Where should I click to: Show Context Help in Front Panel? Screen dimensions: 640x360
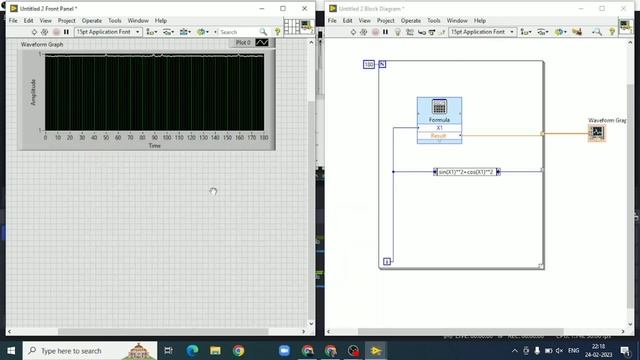(x=278, y=32)
